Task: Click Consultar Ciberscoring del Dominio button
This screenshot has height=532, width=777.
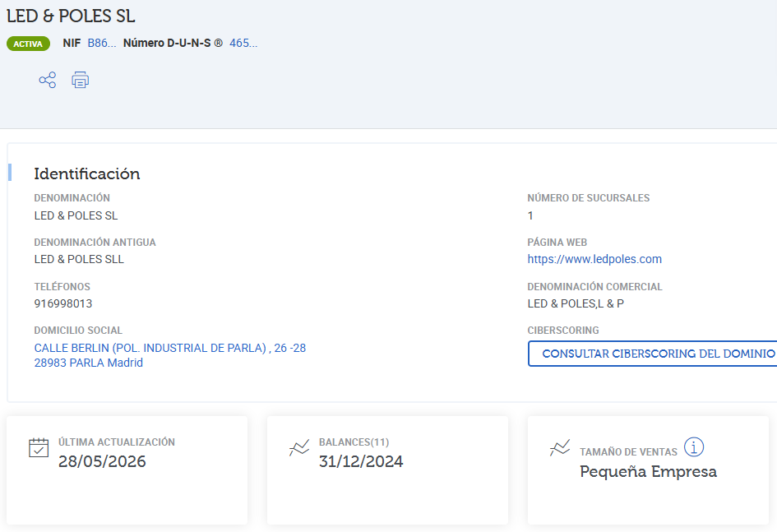Action: pos(653,354)
